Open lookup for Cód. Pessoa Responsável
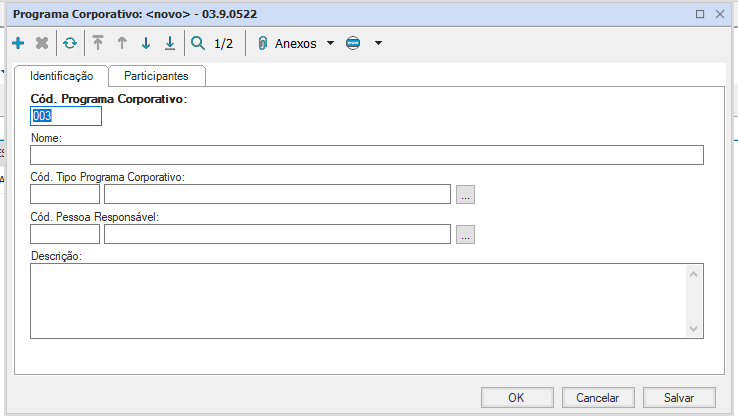This screenshot has width=738, height=419. 465,235
